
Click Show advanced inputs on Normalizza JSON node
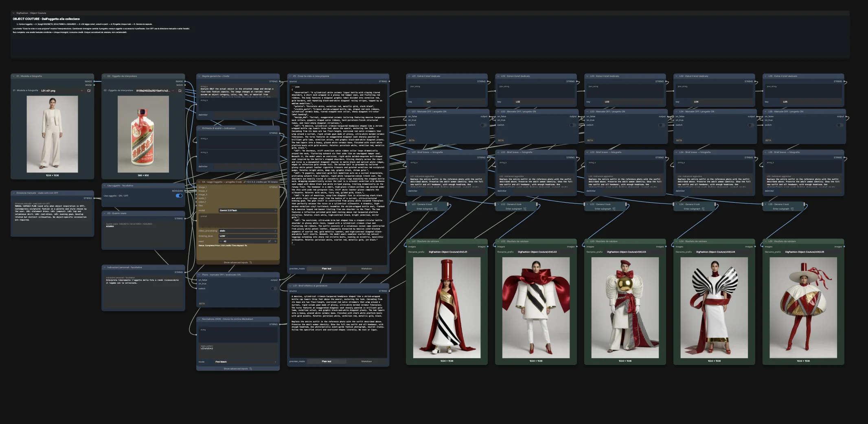pyautogui.click(x=238, y=369)
